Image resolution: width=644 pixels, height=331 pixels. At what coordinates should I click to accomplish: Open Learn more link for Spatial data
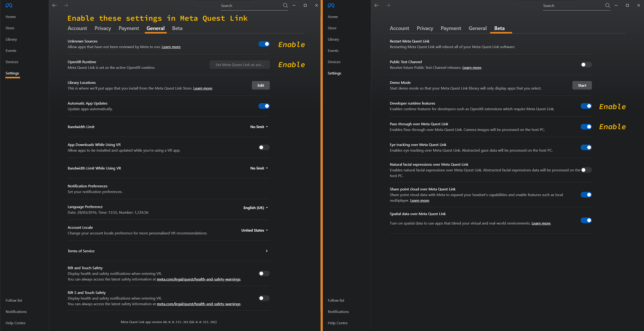(x=541, y=223)
